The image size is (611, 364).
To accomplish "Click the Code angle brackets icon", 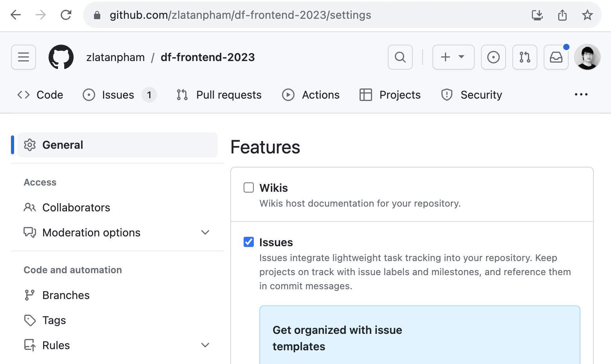I will 23,95.
